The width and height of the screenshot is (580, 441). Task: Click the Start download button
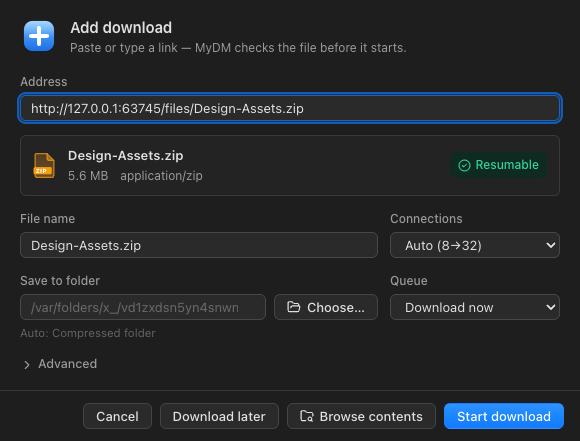click(x=504, y=416)
